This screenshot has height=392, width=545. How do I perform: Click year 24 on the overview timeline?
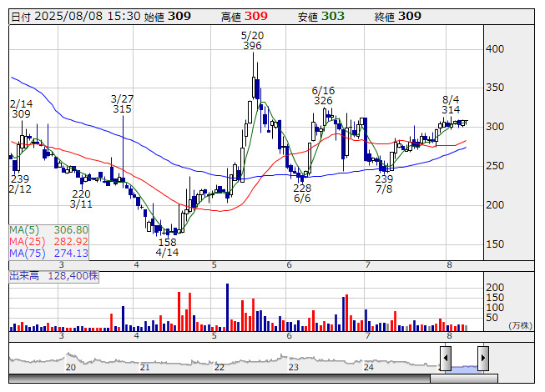pos(368,367)
